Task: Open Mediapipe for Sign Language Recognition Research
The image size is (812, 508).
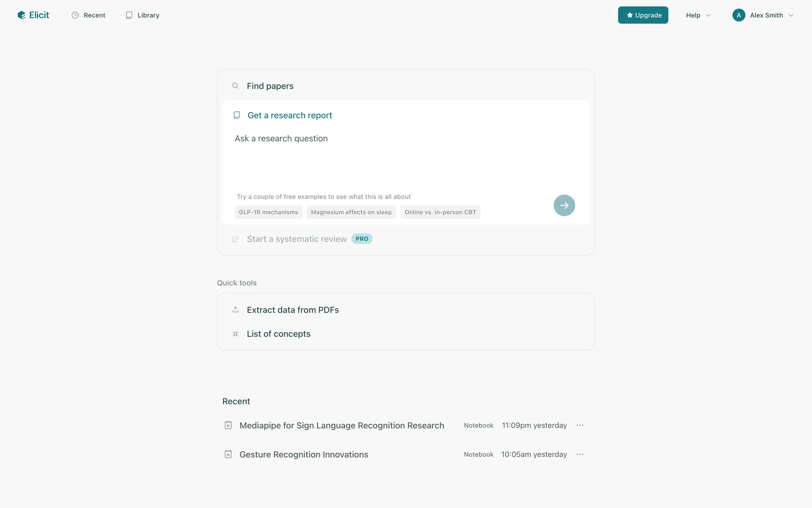Action: coord(341,425)
